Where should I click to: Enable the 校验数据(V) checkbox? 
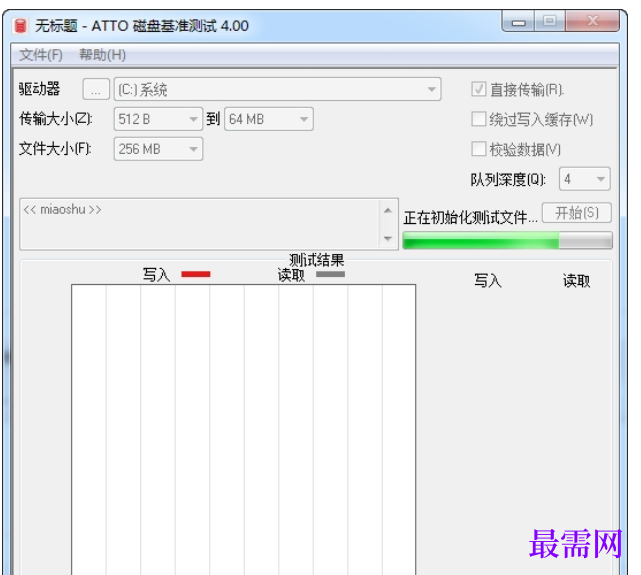[479, 149]
